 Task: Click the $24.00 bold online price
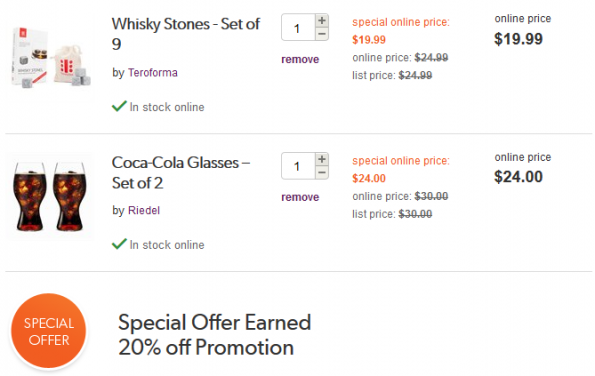click(x=518, y=177)
